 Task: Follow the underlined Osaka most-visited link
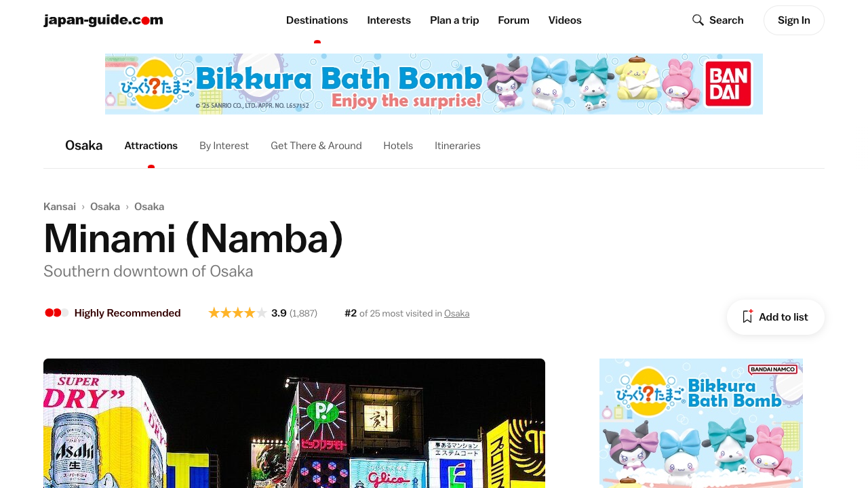point(456,314)
